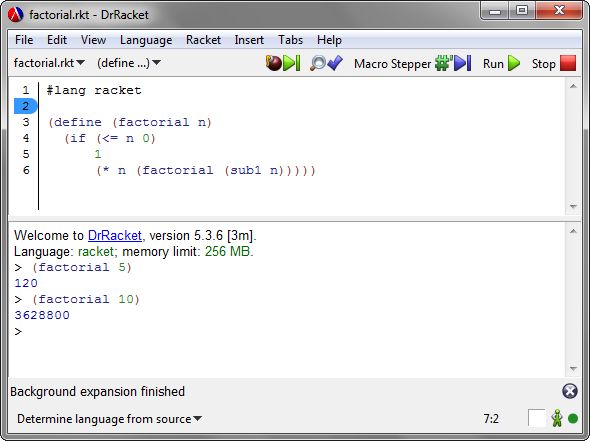Open the View menu
The width and height of the screenshot is (590, 441).
93,40
